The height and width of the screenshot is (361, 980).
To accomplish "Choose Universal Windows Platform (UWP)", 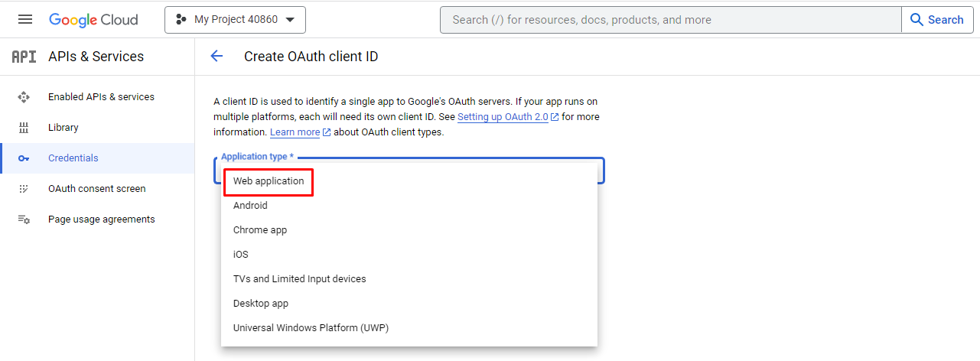I will click(409, 328).
